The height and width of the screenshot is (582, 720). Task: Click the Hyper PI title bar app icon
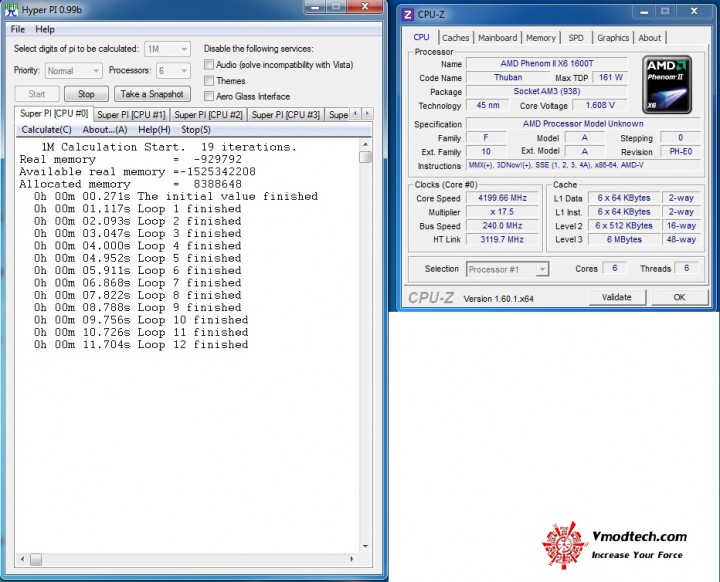(x=11, y=10)
